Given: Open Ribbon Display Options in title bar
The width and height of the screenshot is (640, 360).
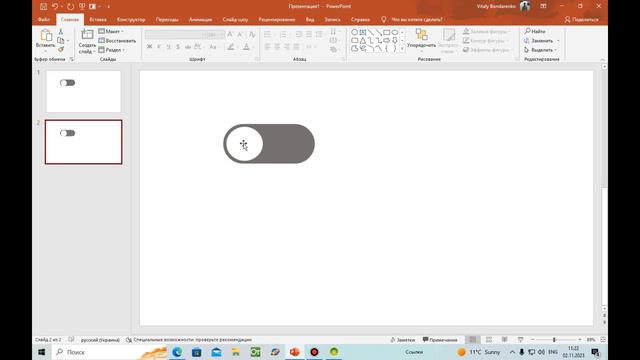Looking at the screenshot, I should pyautogui.click(x=543, y=6).
